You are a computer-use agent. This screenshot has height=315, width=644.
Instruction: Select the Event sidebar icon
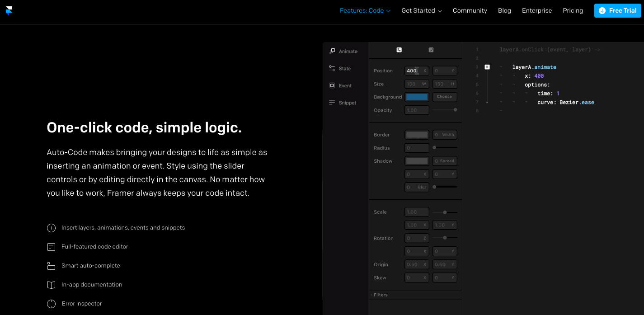(x=332, y=85)
